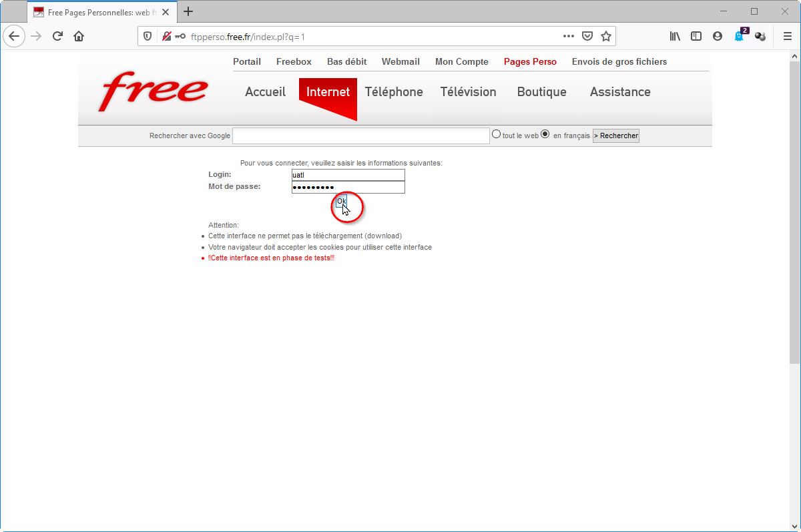Click red text 'Cette interface est en phase de tests'
The image size is (801, 532).
pyautogui.click(x=271, y=258)
